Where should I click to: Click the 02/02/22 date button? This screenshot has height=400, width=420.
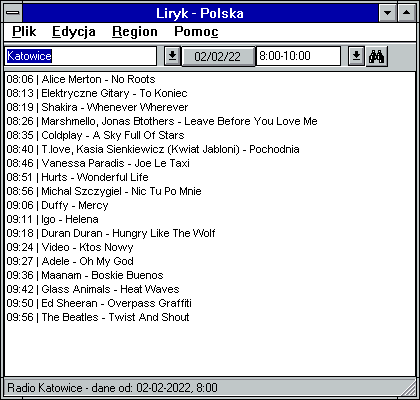[218, 56]
